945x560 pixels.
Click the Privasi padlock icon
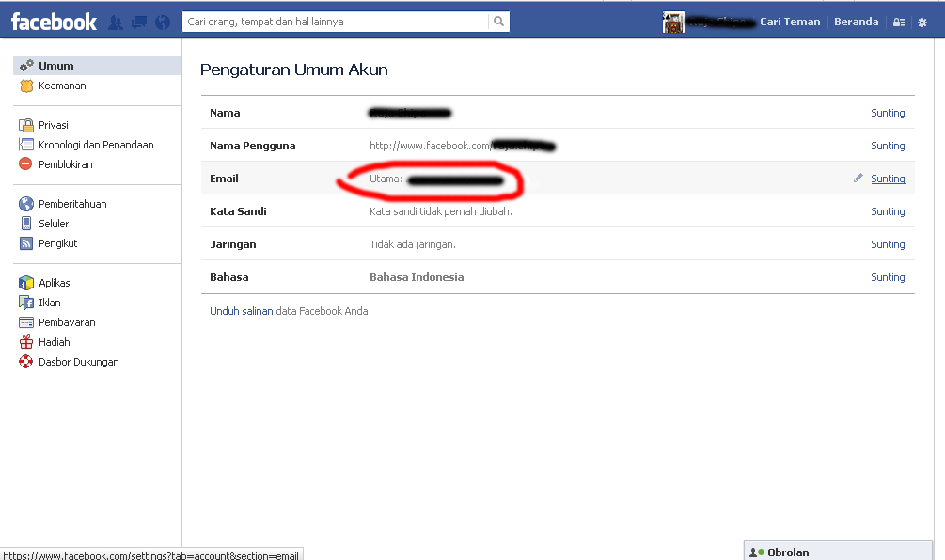tap(26, 125)
